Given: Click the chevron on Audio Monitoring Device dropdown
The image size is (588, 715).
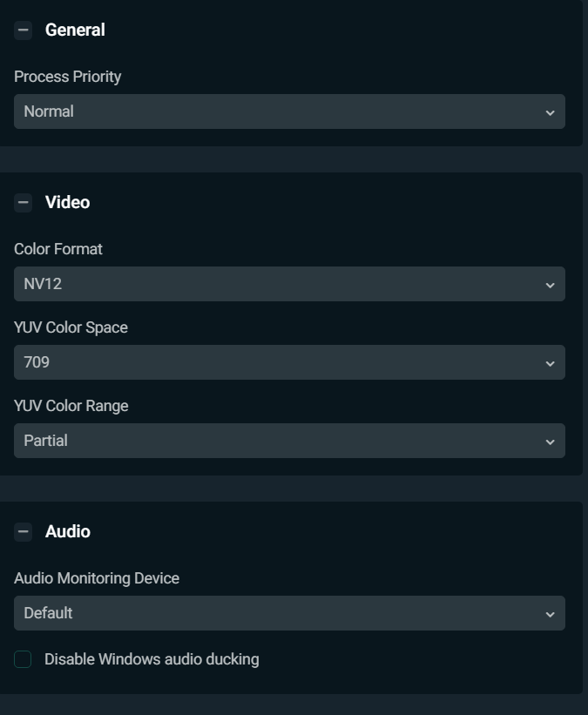Looking at the screenshot, I should point(549,613).
